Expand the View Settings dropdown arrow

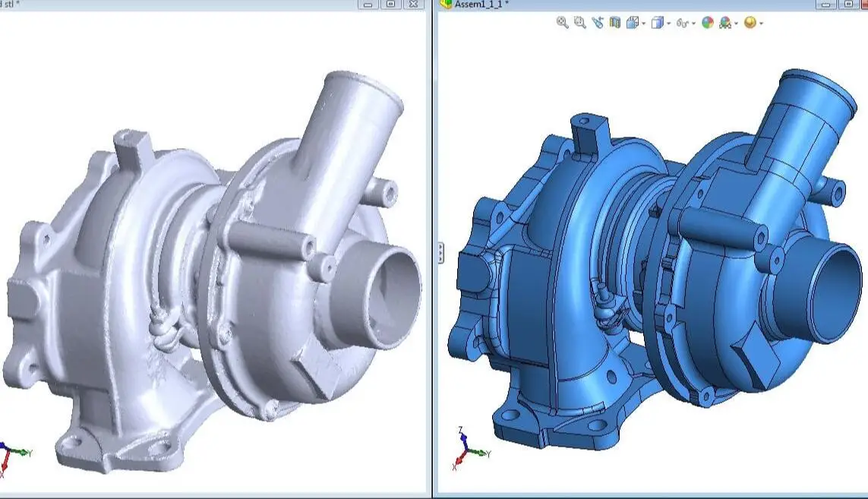click(761, 24)
